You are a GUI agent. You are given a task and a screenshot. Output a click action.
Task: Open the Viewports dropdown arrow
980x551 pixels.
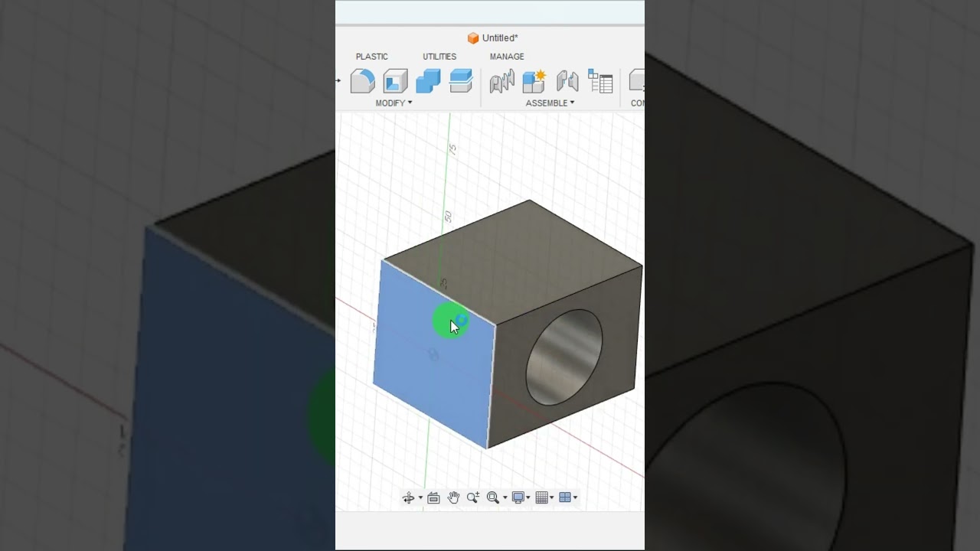click(575, 498)
